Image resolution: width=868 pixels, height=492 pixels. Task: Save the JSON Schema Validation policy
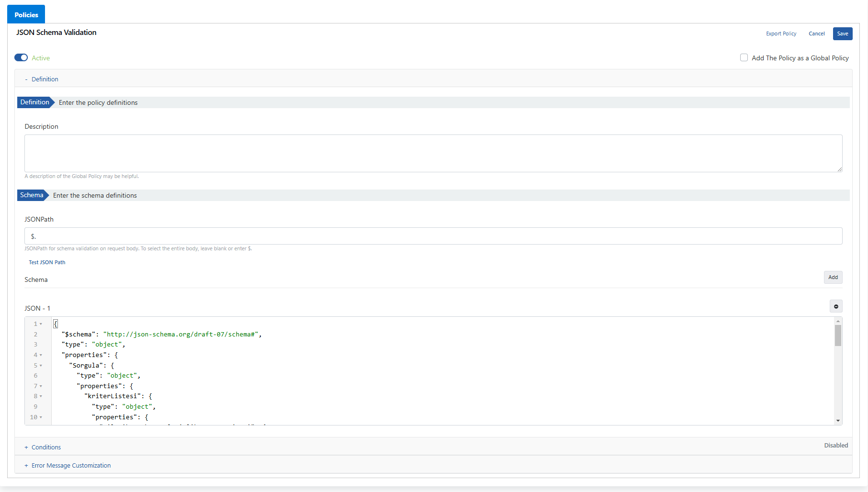[x=843, y=34]
